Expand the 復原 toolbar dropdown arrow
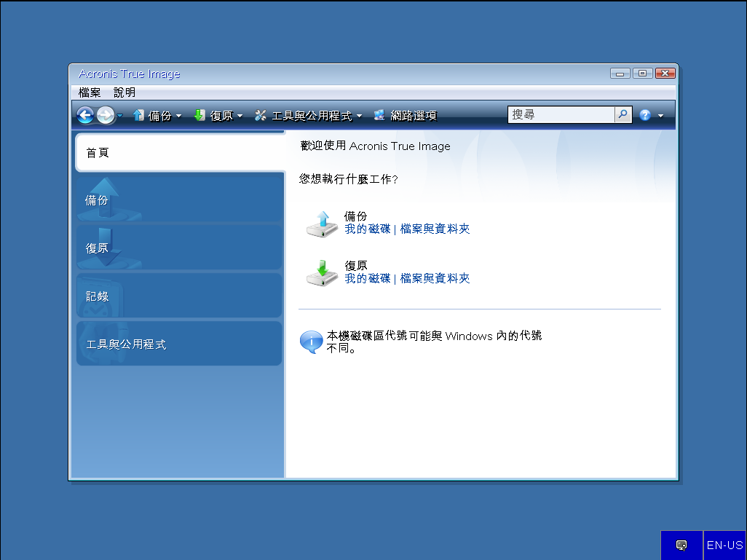 240,116
